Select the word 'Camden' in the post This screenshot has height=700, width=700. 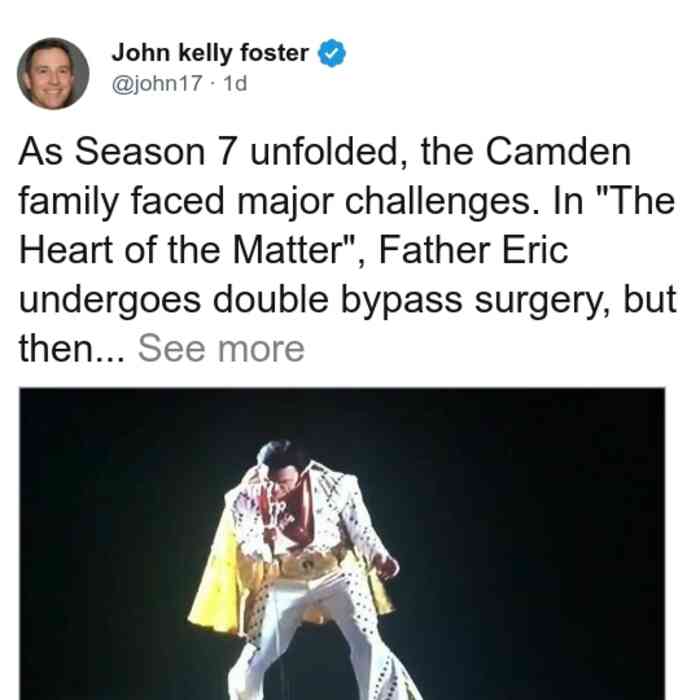pos(558,151)
